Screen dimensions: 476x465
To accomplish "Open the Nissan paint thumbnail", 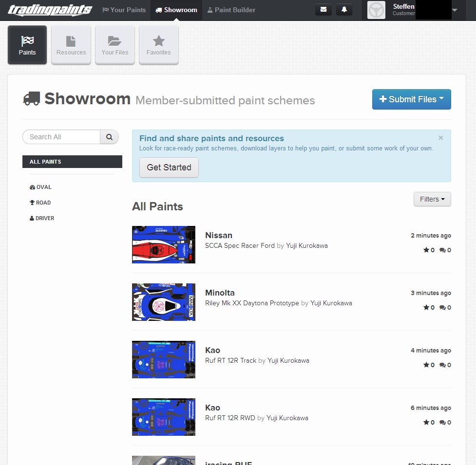I will (x=164, y=244).
